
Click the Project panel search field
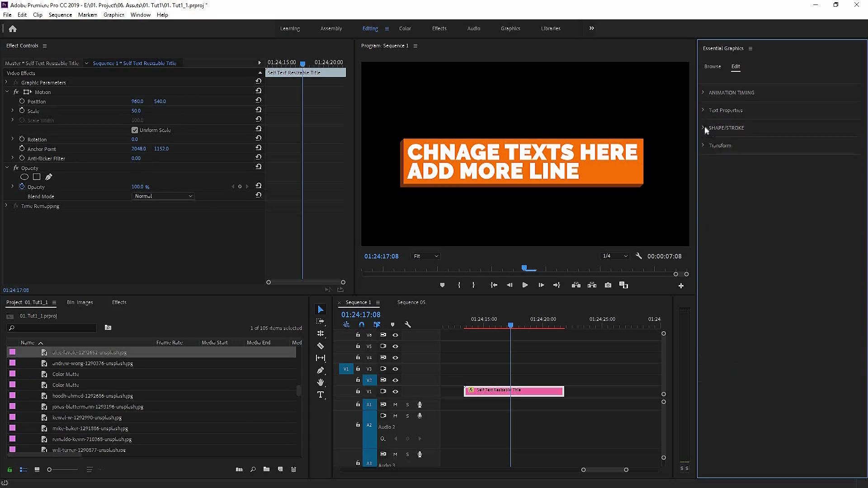[x=52, y=328]
